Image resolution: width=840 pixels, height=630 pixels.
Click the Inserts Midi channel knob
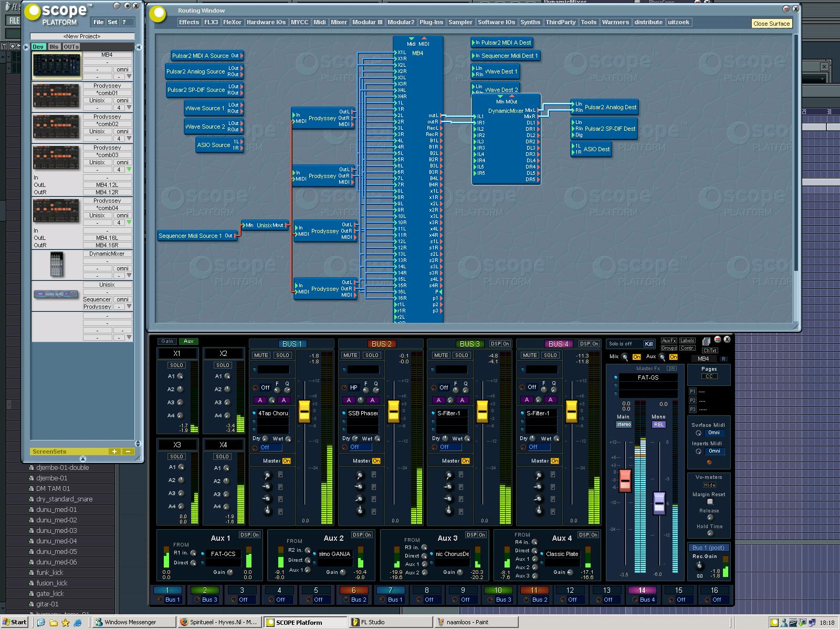pos(698,451)
